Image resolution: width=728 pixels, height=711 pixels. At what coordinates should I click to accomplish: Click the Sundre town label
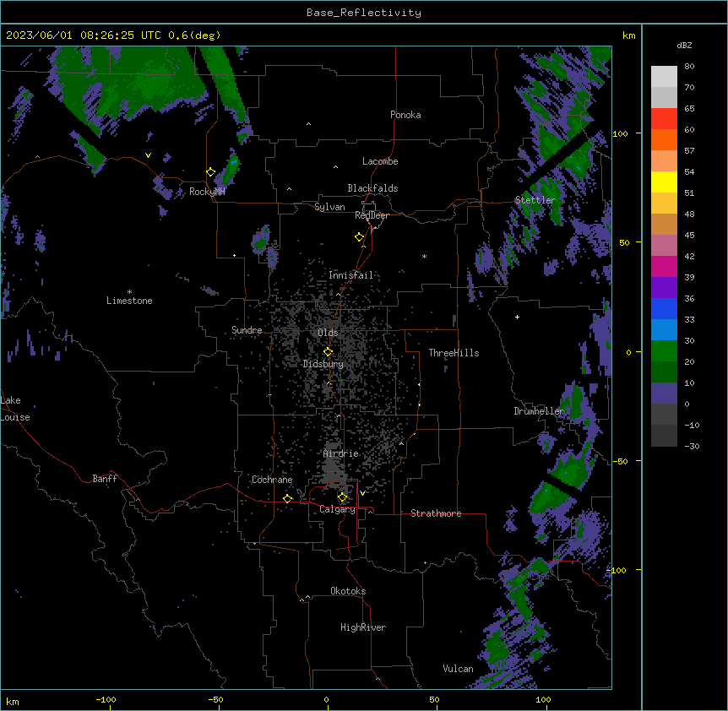(247, 330)
